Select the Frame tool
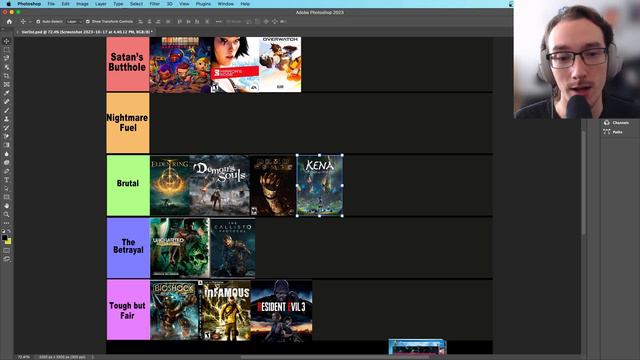The height and width of the screenshot is (360, 640). tap(7, 84)
